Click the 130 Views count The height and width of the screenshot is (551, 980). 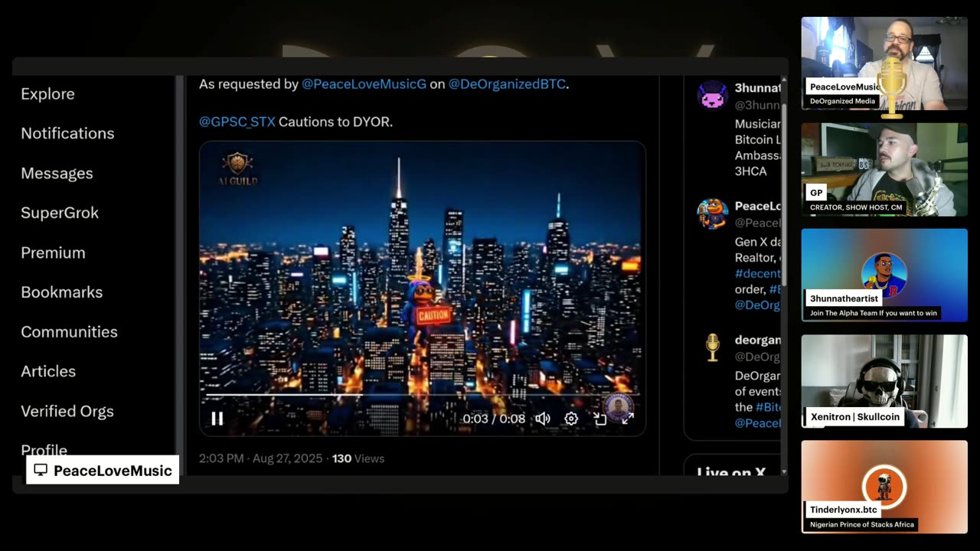tap(358, 458)
